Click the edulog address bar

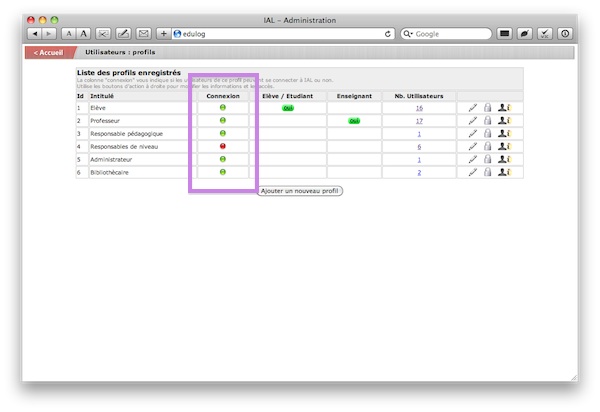[280, 34]
